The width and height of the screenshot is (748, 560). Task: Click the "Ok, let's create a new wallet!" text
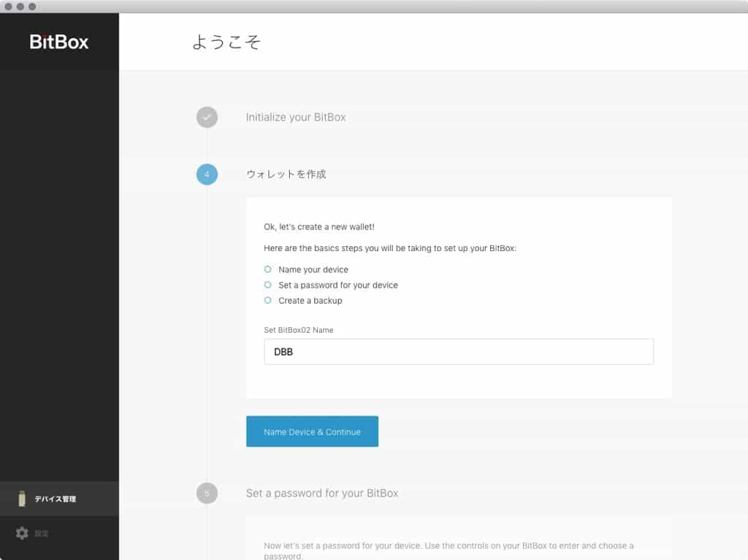click(x=319, y=227)
